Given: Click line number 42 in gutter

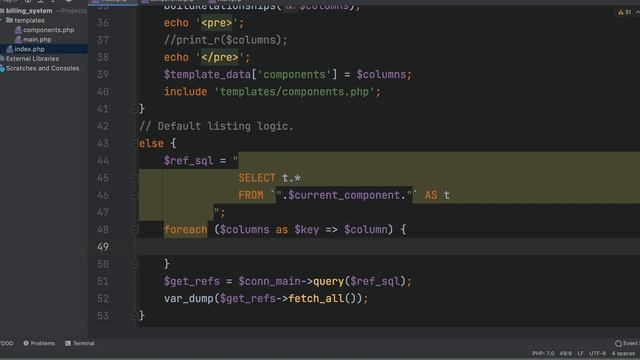Looking at the screenshot, I should pyautogui.click(x=103, y=126).
